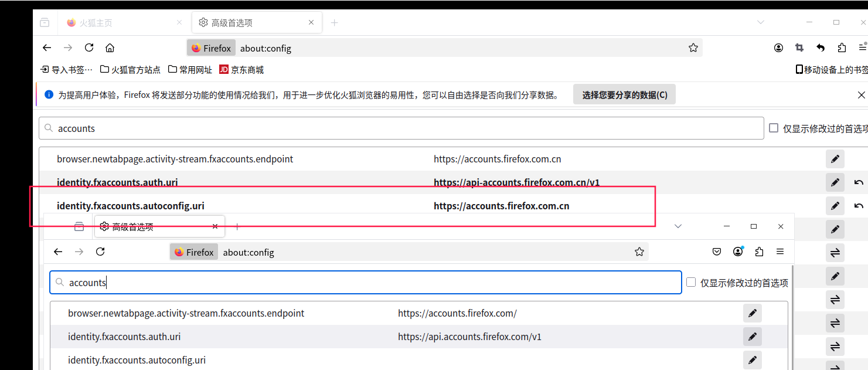Go forward in the front window

point(79,252)
